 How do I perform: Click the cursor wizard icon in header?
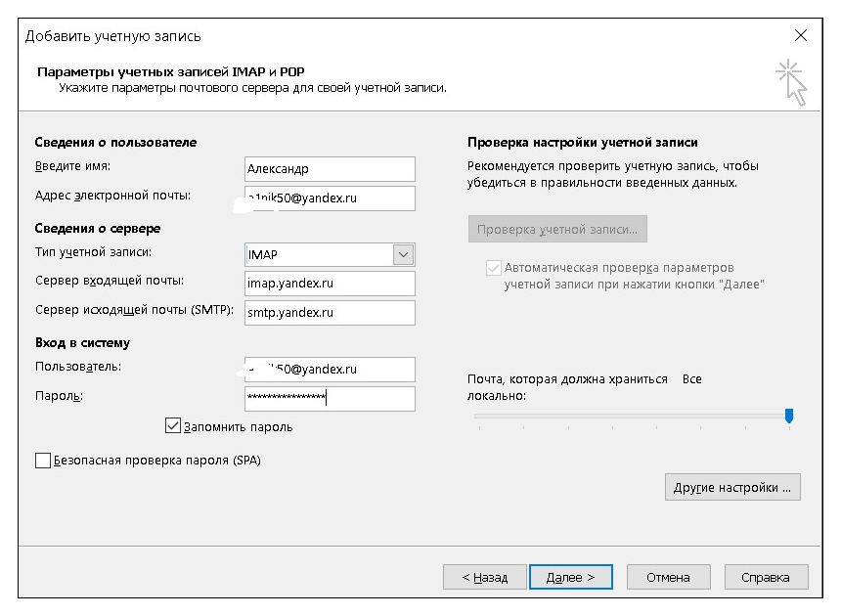(x=792, y=82)
